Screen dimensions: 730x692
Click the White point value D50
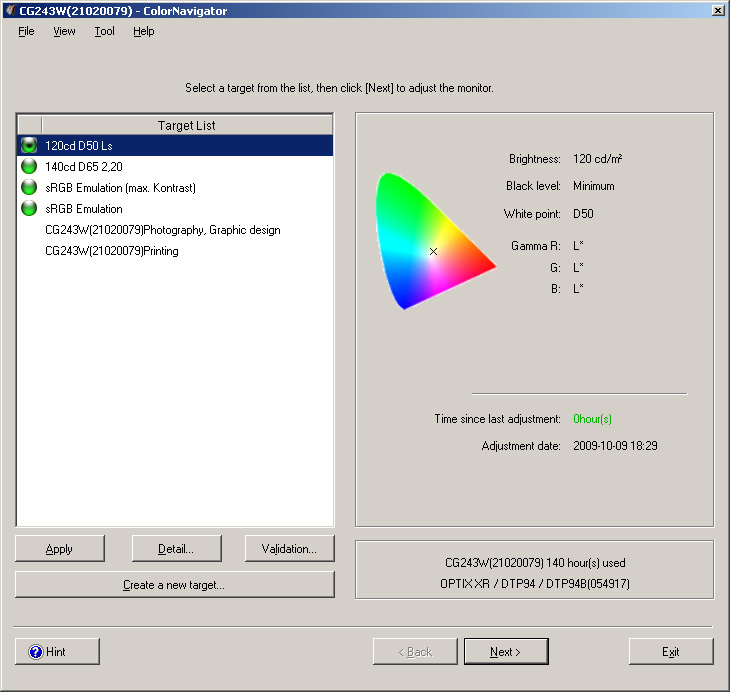tap(583, 214)
